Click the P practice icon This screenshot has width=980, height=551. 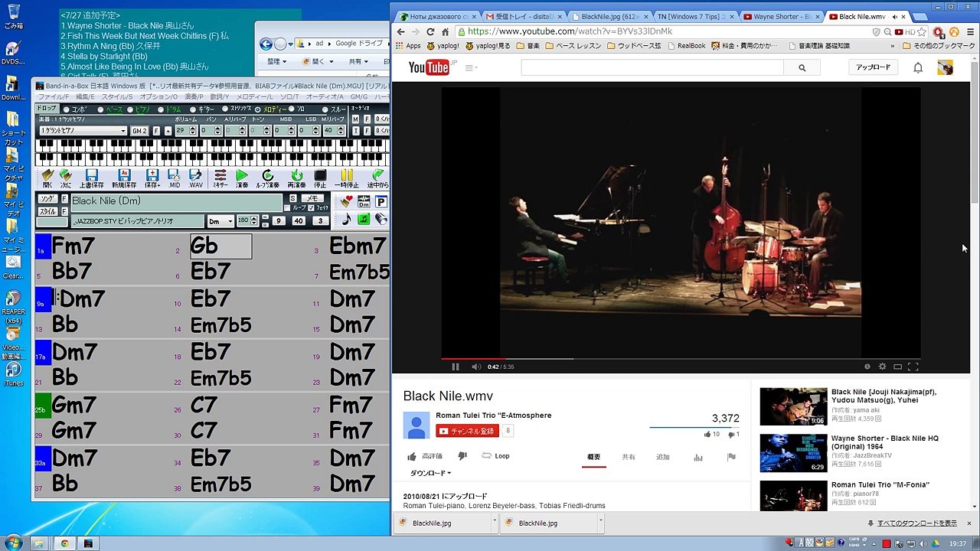coord(381,202)
